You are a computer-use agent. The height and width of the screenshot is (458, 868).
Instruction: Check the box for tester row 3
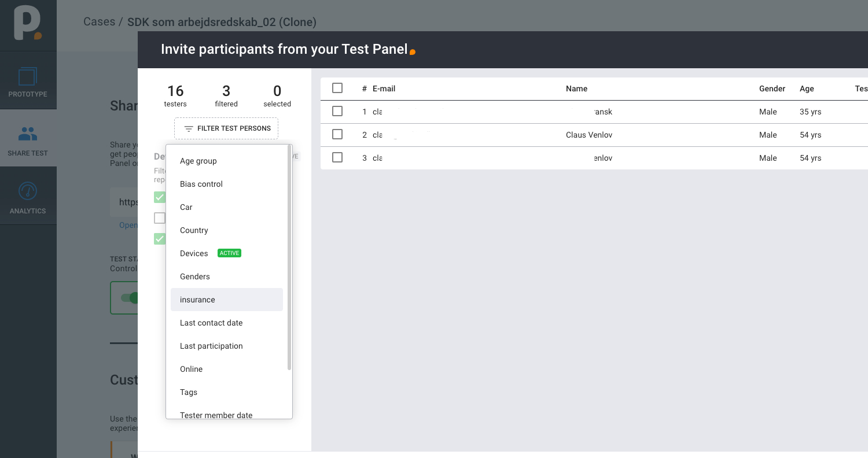[x=337, y=157]
